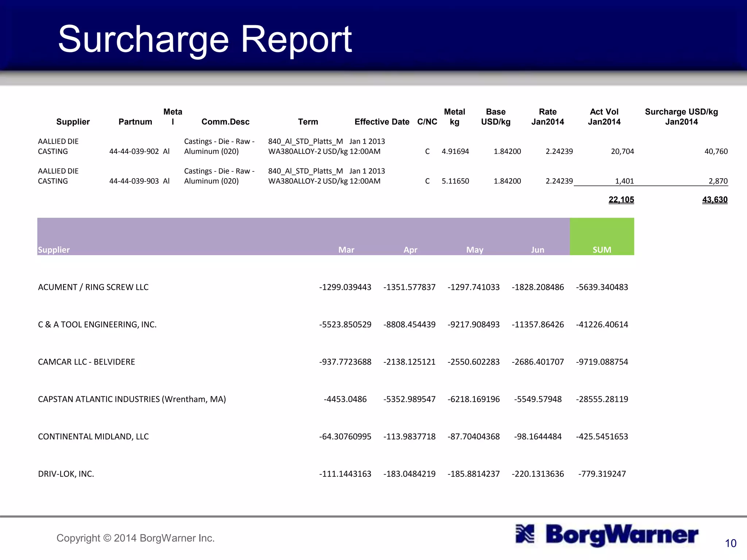The height and width of the screenshot is (560, 747).
Task: Click CONTINENTAL MIDLAND, LLC SUM value
Action: click(x=602, y=437)
